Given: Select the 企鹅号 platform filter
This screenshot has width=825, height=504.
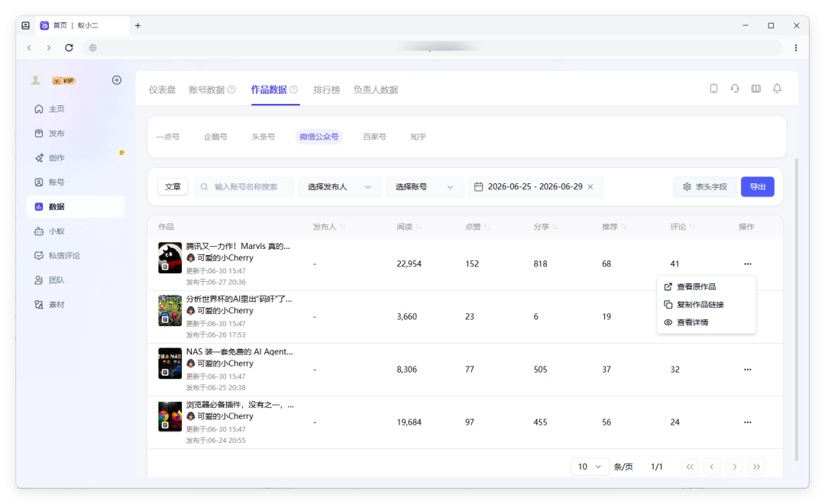Looking at the screenshot, I should (x=215, y=137).
